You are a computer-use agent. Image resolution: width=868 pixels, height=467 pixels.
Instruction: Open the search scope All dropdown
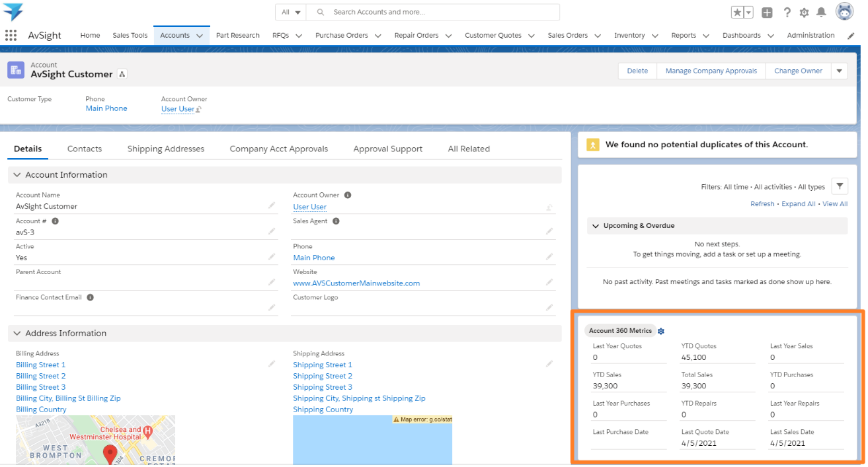click(x=291, y=12)
